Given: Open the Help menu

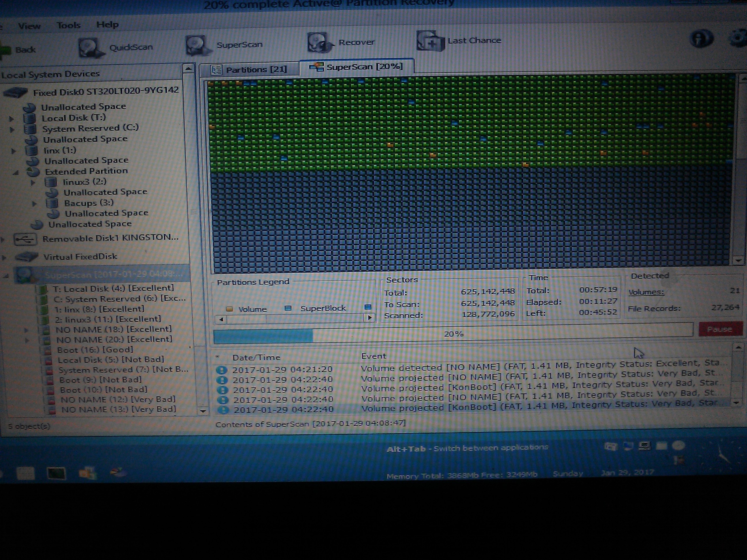Looking at the screenshot, I should [x=107, y=24].
